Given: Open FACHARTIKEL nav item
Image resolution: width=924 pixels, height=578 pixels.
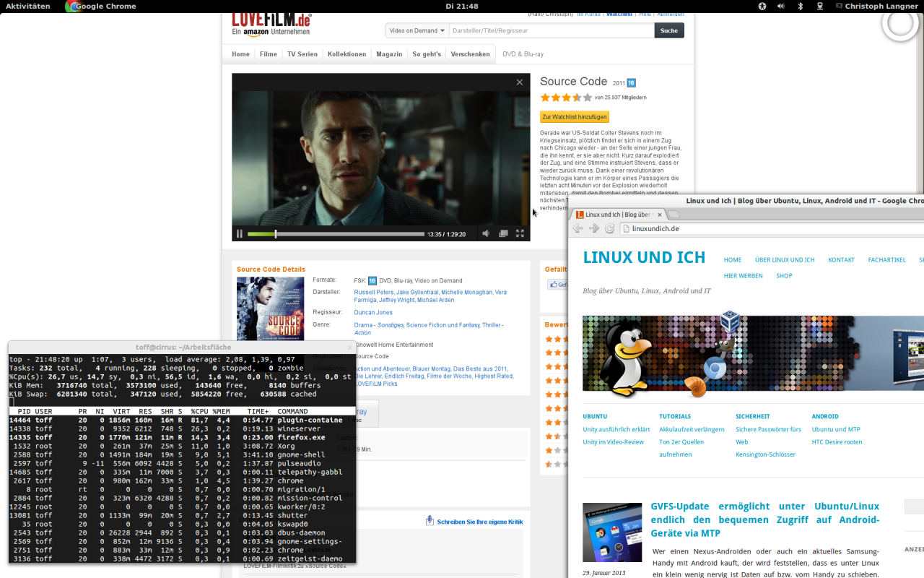Looking at the screenshot, I should point(886,260).
